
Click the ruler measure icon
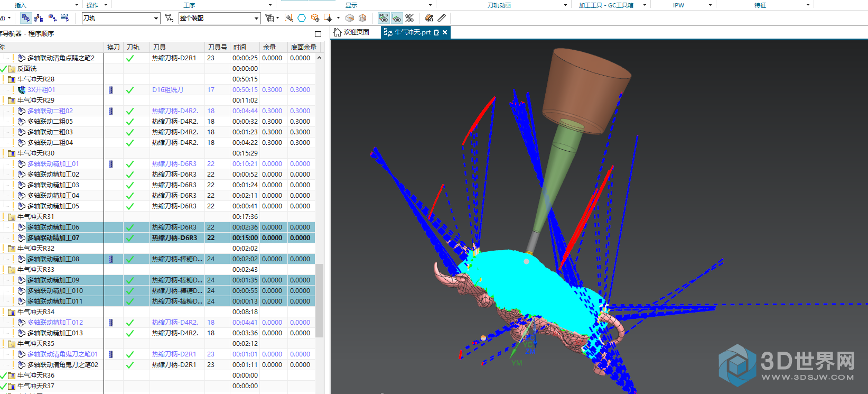click(x=442, y=18)
